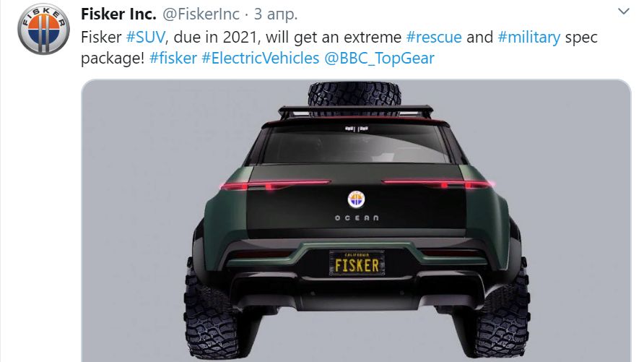Open the @BBC_TopGear mention

(379, 58)
